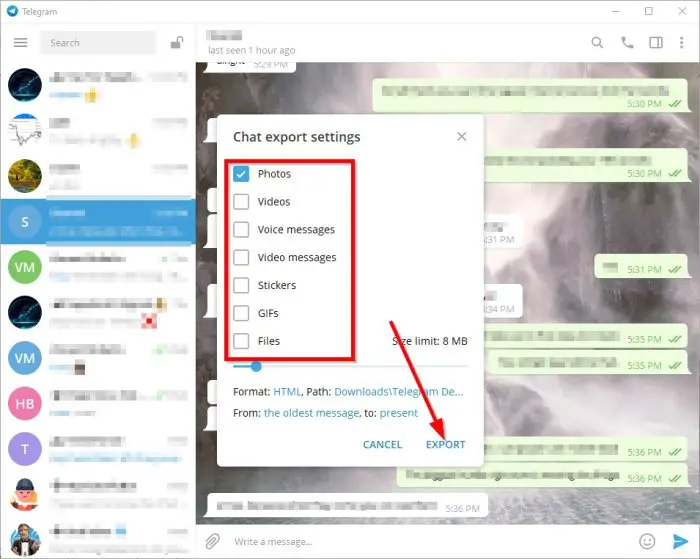Image resolution: width=700 pixels, height=559 pixels.
Task: Click the EXPORT button
Action: coord(446,444)
